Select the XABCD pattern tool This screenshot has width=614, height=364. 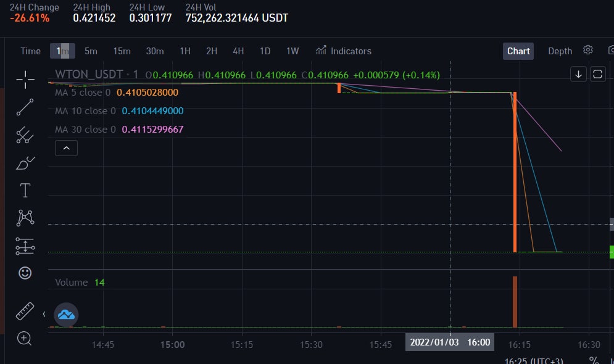tap(25, 217)
